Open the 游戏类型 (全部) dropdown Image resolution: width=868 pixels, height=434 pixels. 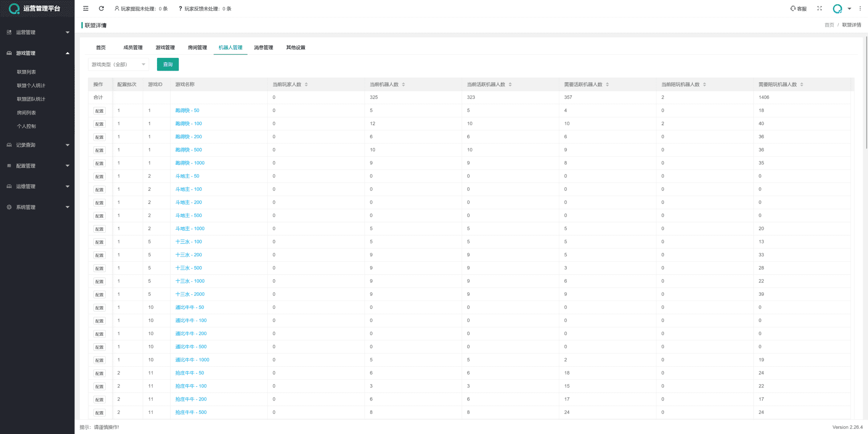coord(118,64)
